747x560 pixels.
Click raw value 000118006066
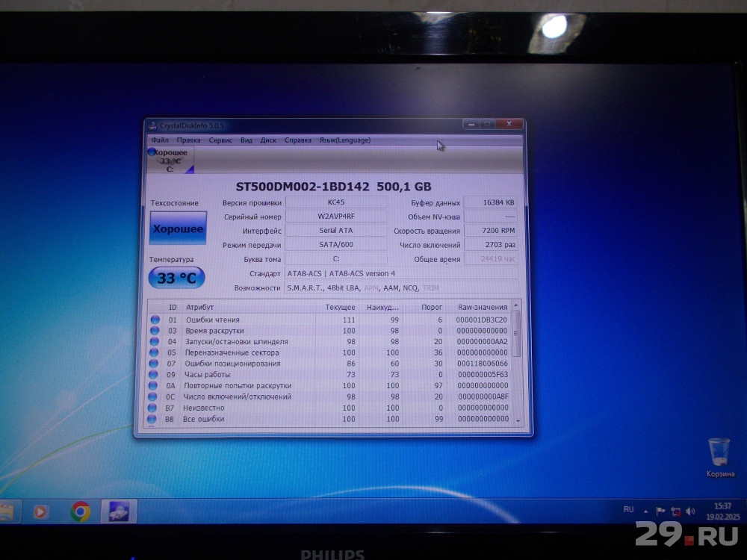482,364
